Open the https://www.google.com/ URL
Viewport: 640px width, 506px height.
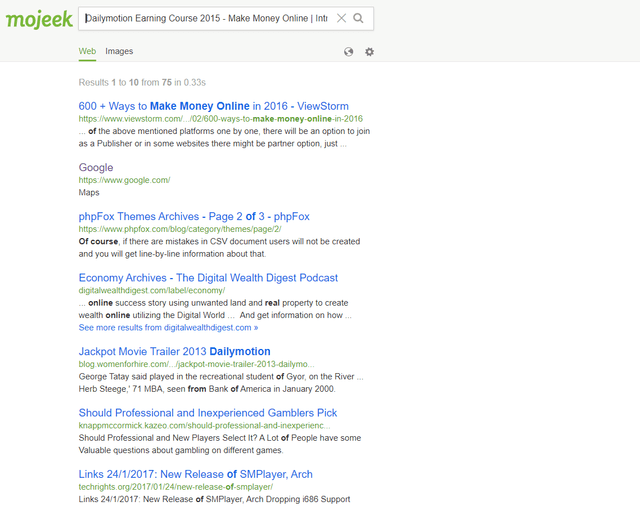pos(124,180)
